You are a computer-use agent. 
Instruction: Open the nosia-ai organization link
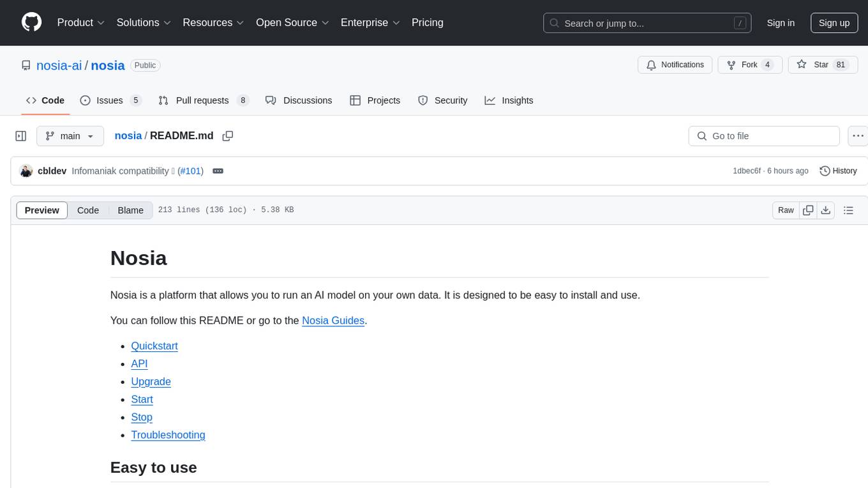(x=59, y=65)
